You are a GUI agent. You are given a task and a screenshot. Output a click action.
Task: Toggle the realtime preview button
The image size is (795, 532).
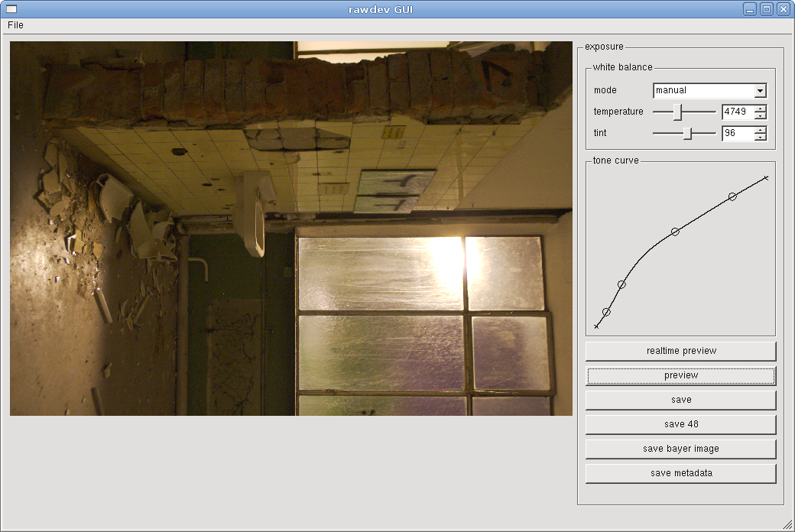pos(680,351)
